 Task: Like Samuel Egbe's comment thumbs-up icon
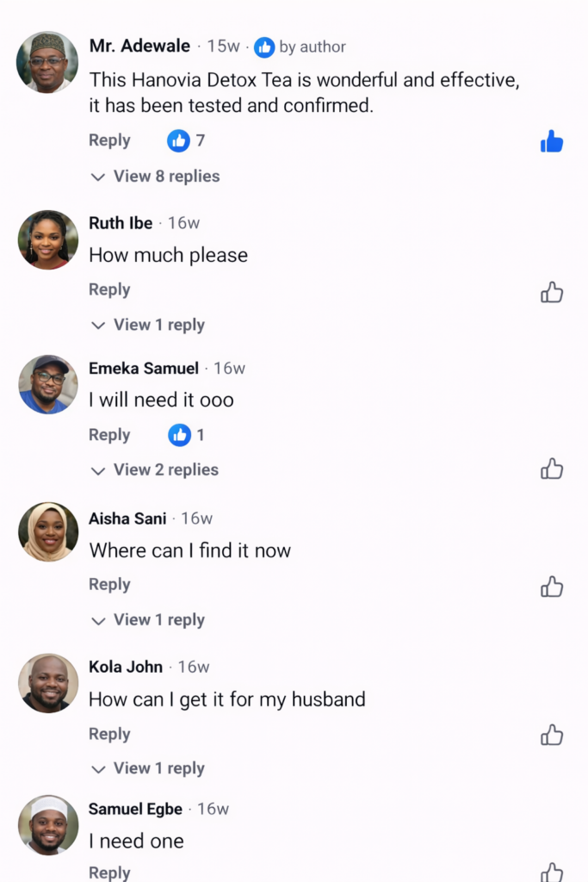(552, 872)
